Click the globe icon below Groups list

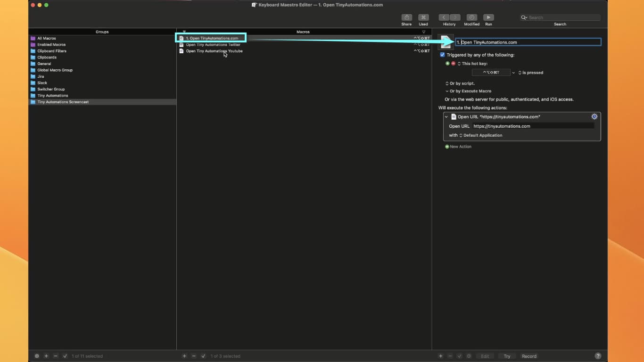tap(37, 356)
